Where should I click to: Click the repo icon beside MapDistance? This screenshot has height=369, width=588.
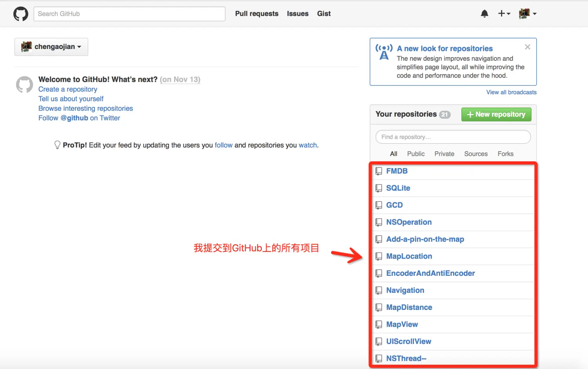[379, 307]
